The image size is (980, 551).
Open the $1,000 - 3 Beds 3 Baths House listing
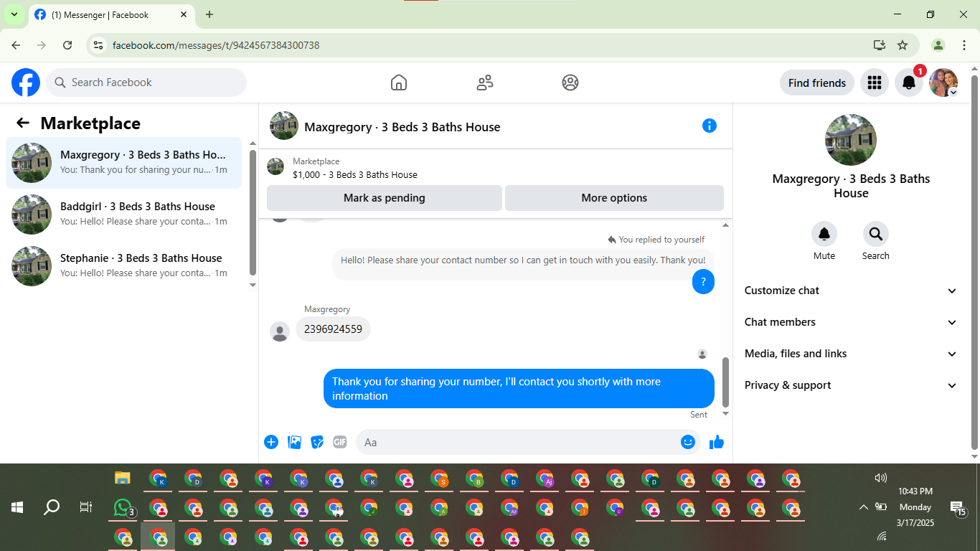pos(354,174)
